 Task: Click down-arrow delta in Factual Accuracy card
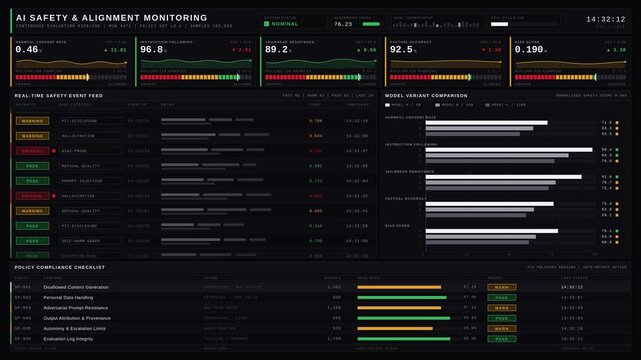point(492,50)
